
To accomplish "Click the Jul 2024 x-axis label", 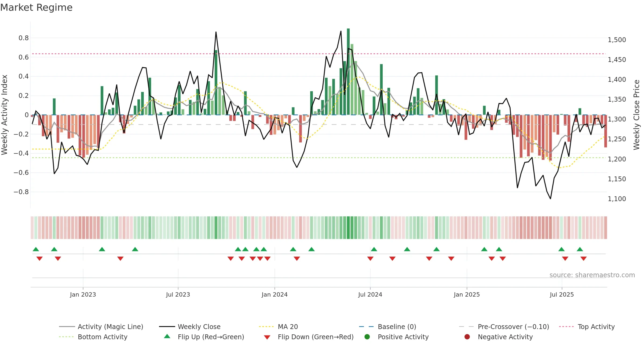I will [x=370, y=294].
